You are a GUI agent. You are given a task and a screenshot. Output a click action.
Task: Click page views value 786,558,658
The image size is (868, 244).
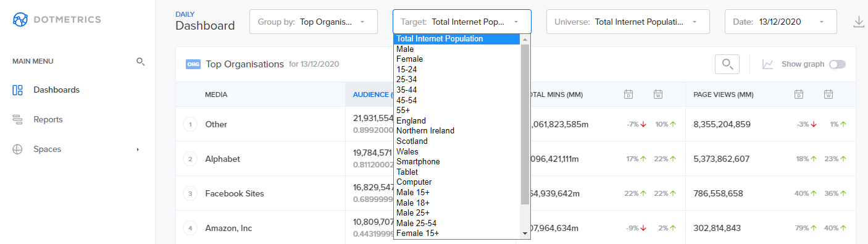point(718,193)
